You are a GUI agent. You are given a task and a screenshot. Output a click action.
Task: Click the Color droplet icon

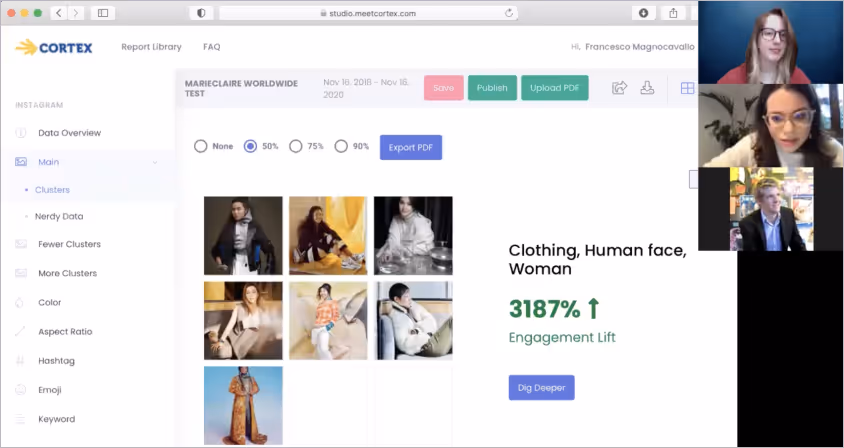click(20, 303)
